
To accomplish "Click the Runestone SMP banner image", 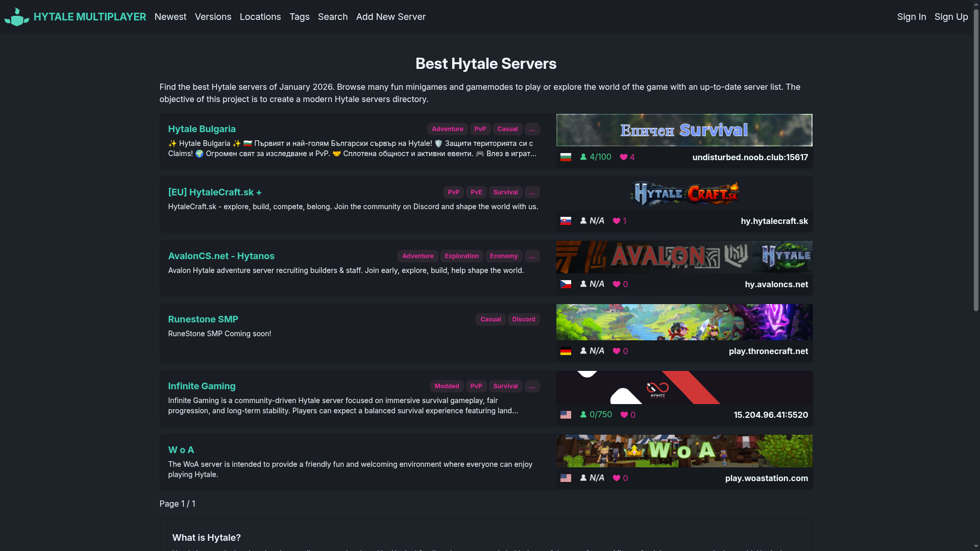I will (x=684, y=322).
